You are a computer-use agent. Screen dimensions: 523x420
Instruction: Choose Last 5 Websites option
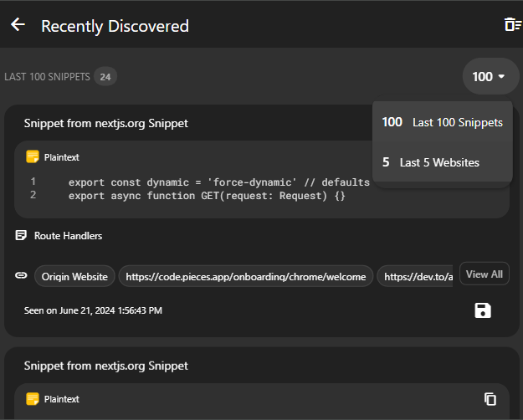click(x=431, y=162)
